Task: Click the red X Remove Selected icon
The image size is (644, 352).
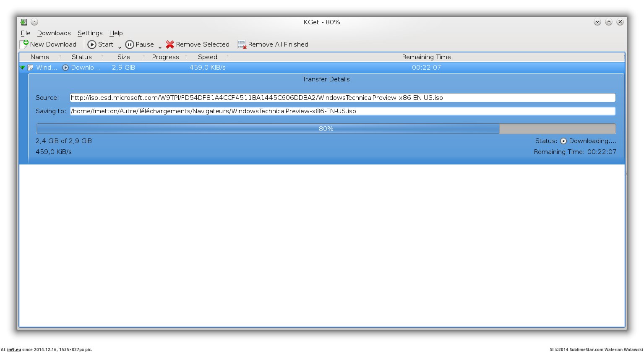Action: click(170, 44)
